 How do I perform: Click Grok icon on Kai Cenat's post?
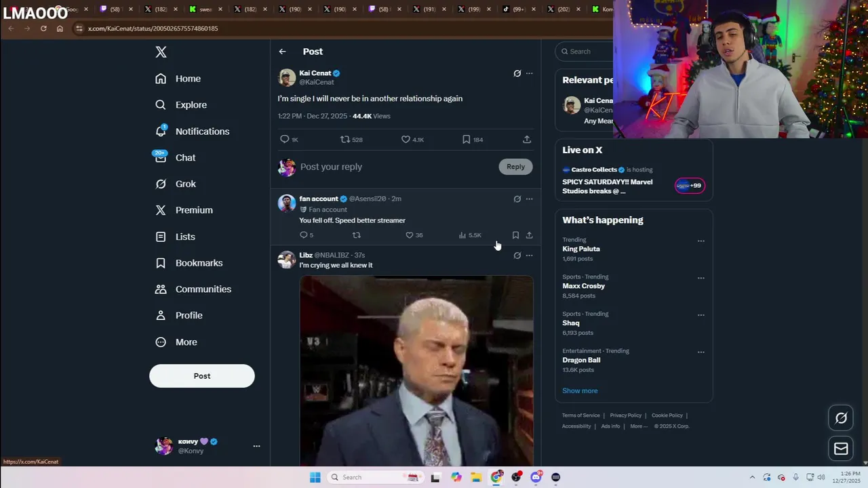point(517,73)
